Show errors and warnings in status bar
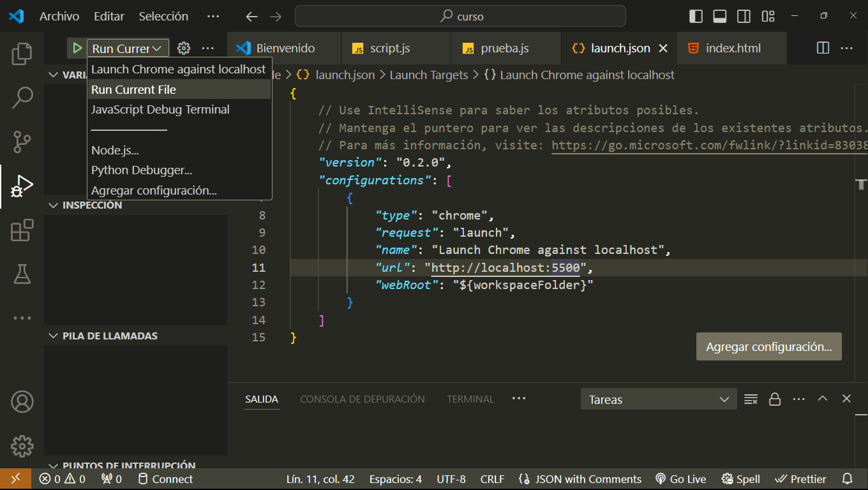 click(x=62, y=479)
